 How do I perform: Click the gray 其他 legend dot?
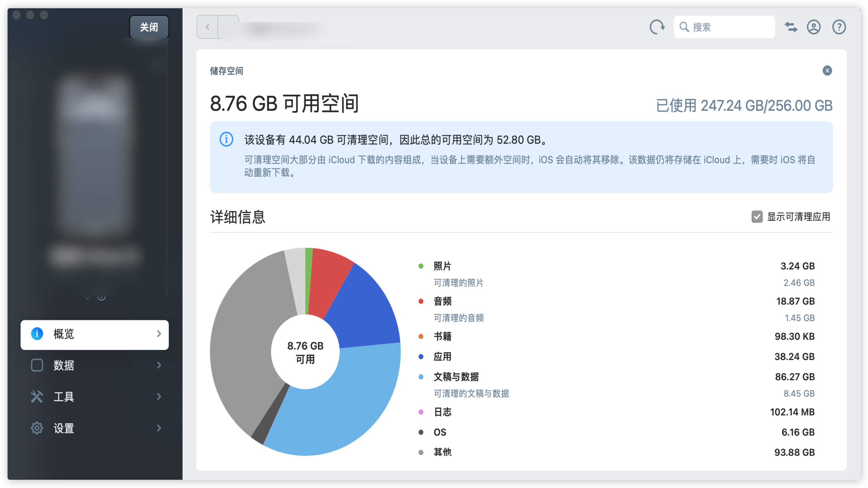pos(421,453)
